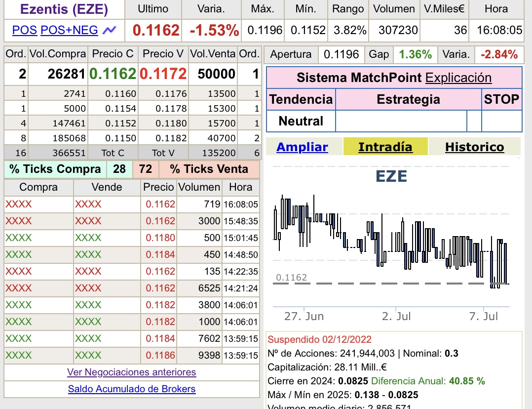This screenshot has width=532, height=409.
Task: Click buy volume 26281
Action: (x=67, y=74)
